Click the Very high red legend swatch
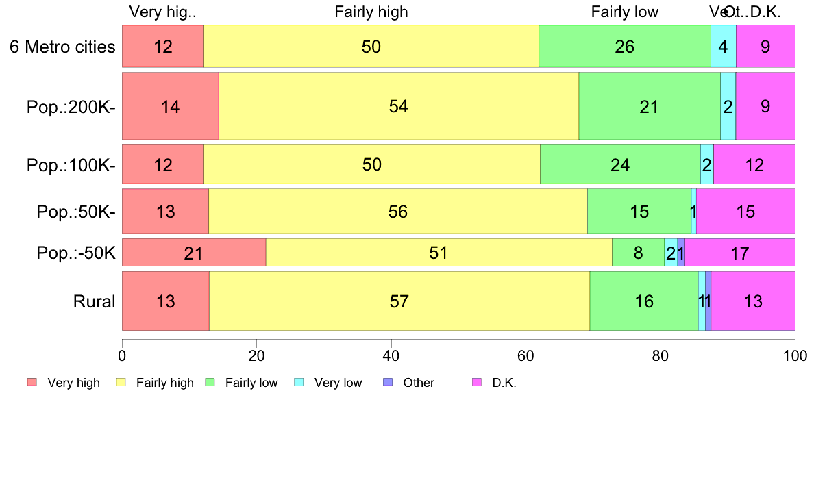The image size is (814, 504). point(32,383)
